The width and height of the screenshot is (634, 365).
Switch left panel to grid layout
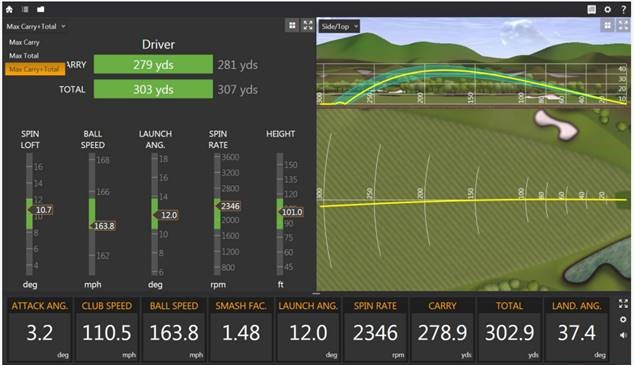pos(292,25)
